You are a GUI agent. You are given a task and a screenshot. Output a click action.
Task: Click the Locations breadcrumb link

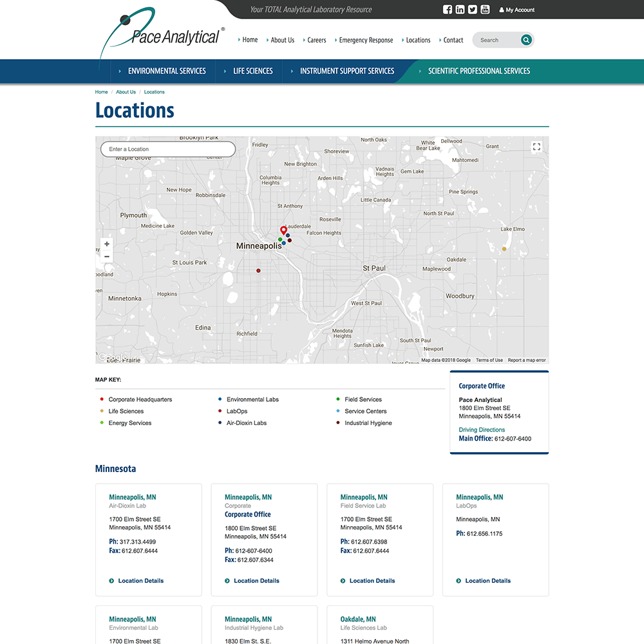[x=154, y=92]
